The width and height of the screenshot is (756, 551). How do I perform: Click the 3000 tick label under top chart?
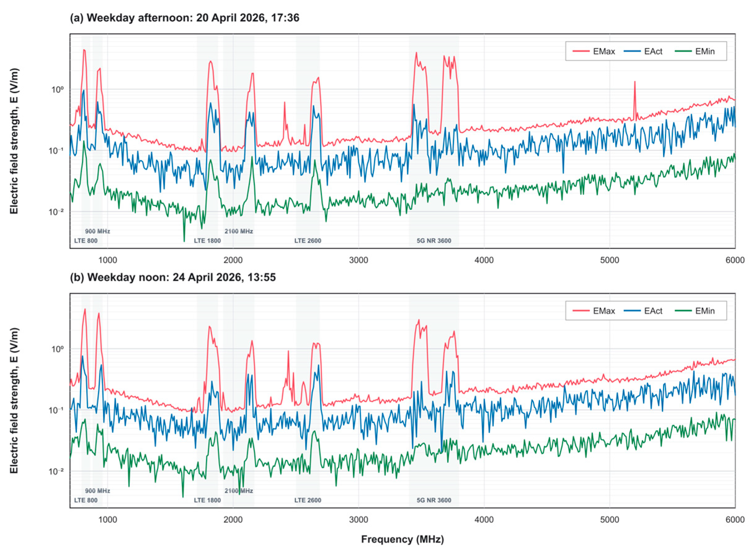[359, 260]
